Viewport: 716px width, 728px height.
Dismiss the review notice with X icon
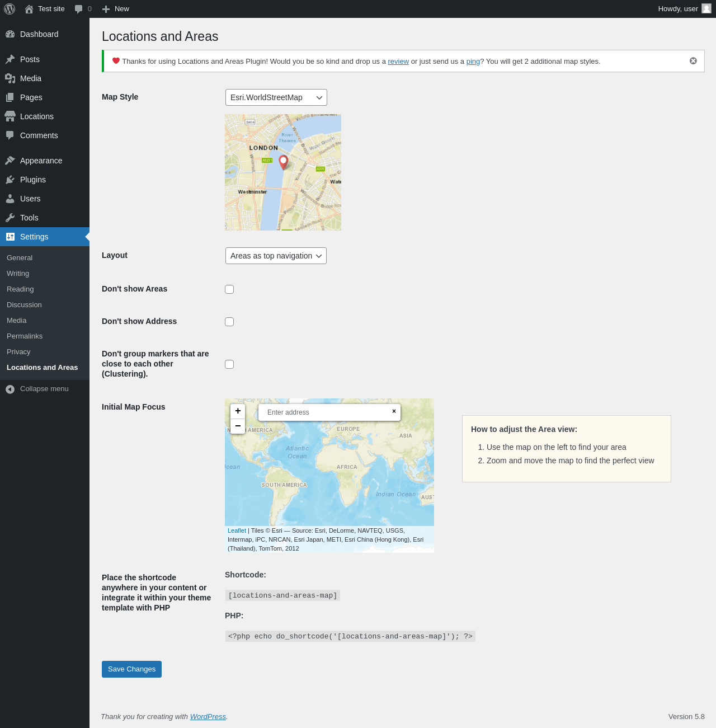tap(693, 61)
